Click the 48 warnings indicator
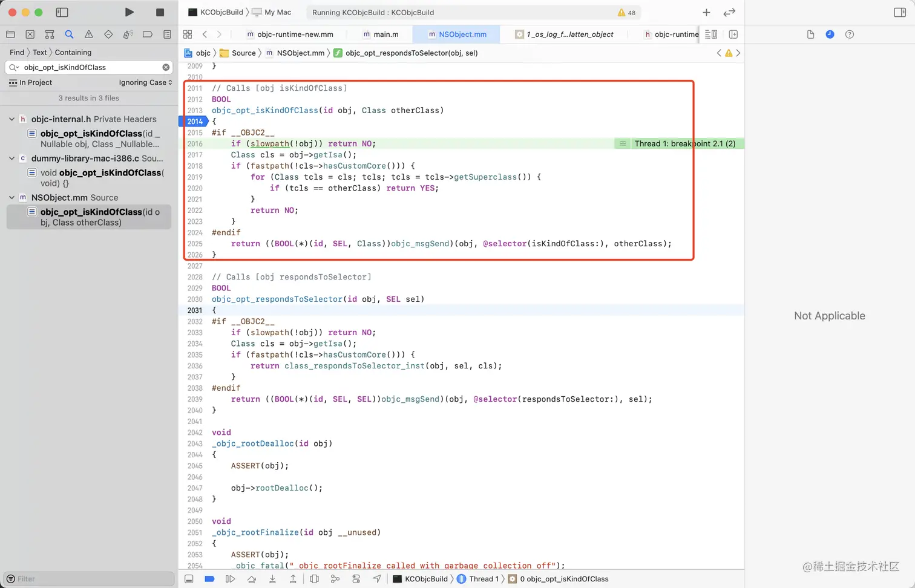Image resolution: width=915 pixels, height=588 pixels. [x=626, y=12]
